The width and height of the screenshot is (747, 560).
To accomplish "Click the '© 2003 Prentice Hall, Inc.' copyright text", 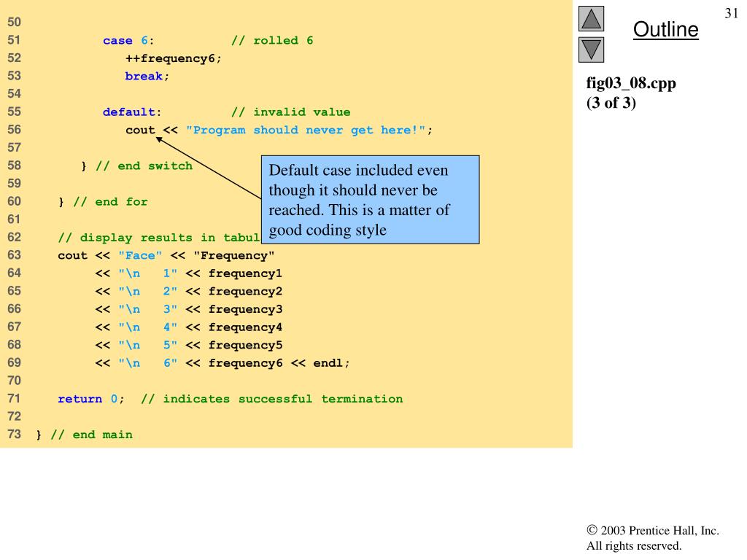I will 653,531.
